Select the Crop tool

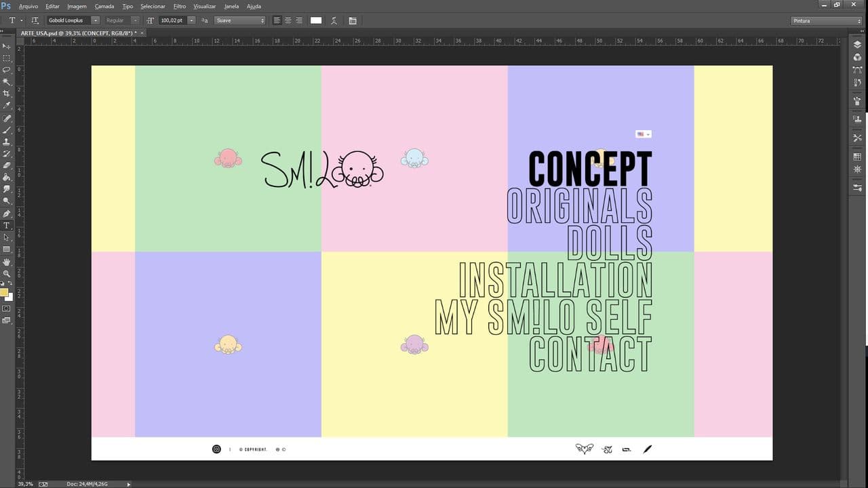[x=7, y=94]
